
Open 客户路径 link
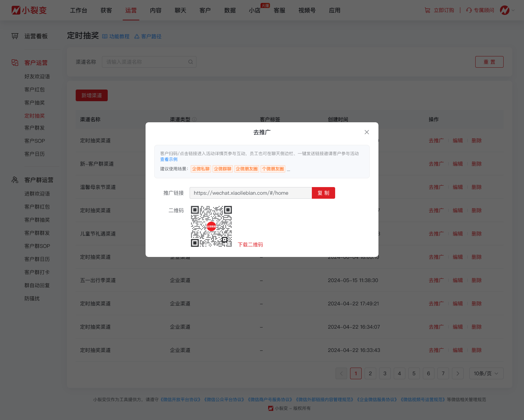point(148,36)
